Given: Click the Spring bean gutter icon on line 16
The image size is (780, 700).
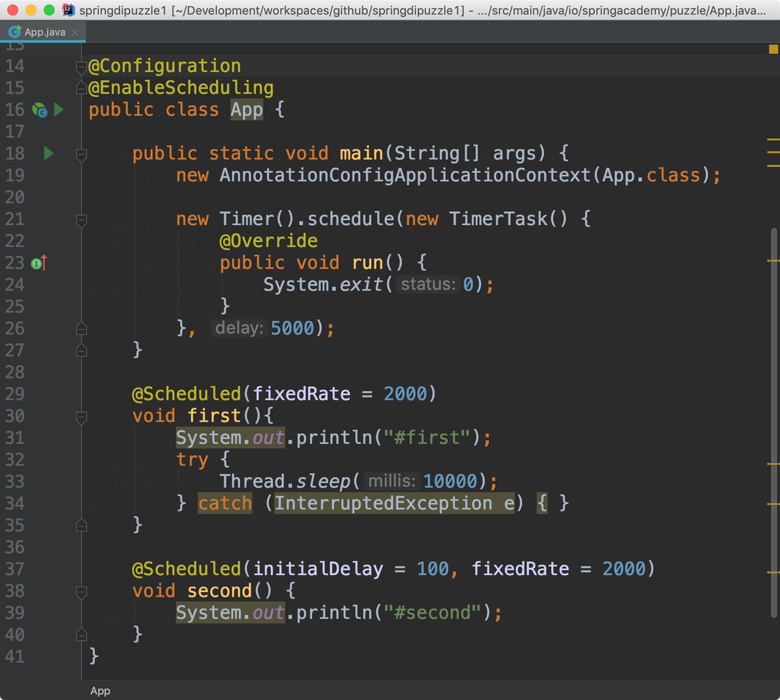Looking at the screenshot, I should coord(40,110).
